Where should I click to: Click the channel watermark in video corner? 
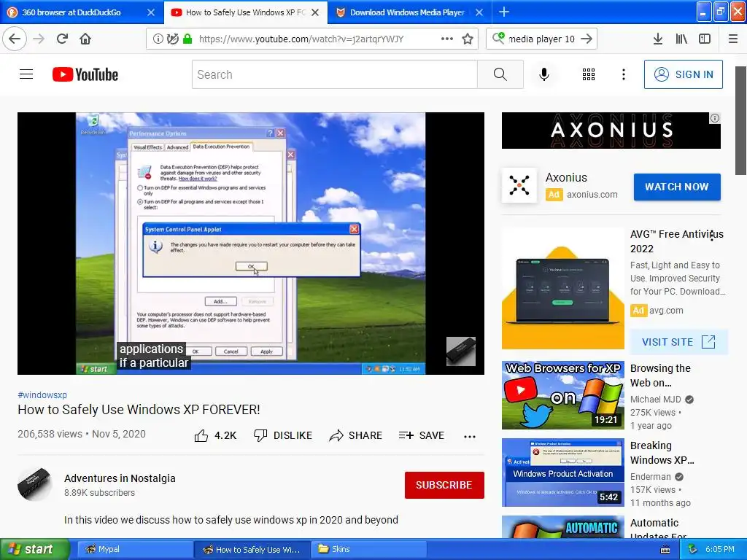[x=461, y=351]
